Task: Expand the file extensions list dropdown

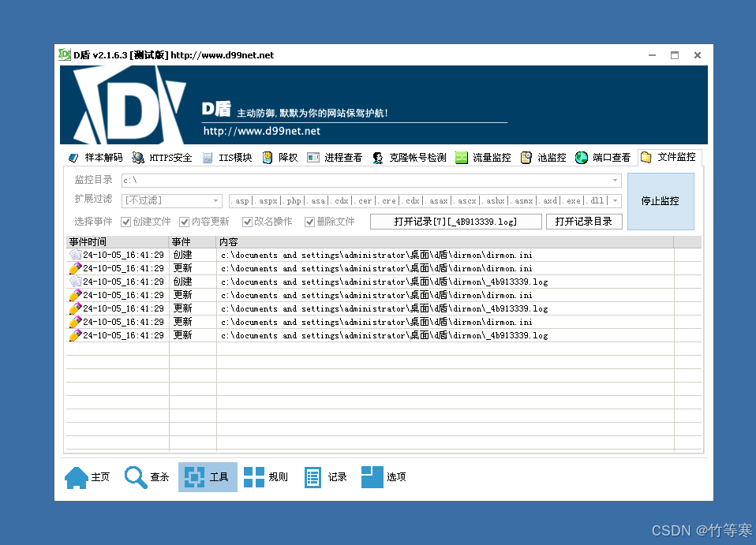Action: pyautogui.click(x=616, y=201)
